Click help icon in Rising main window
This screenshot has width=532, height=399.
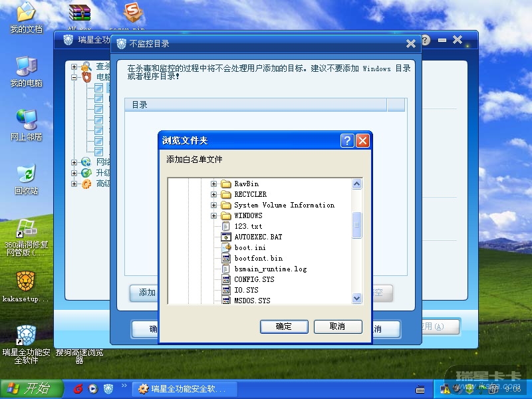tap(426, 40)
